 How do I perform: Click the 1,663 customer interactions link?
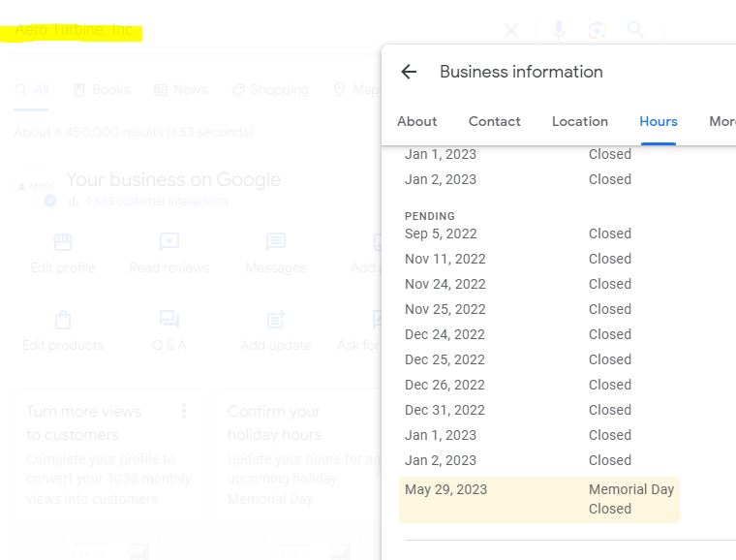pos(157,202)
